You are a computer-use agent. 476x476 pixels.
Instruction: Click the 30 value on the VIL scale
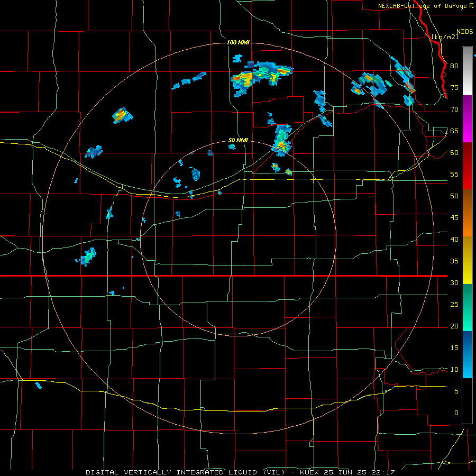tap(454, 282)
